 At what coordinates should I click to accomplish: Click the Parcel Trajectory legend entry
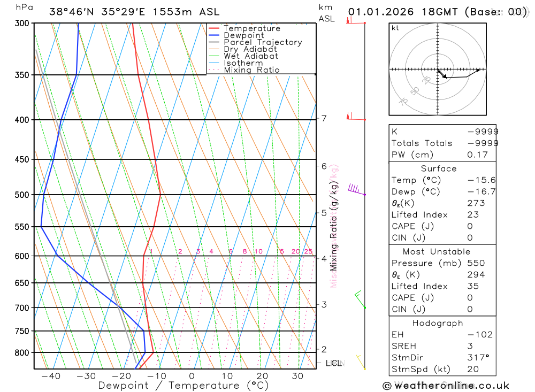click(255, 42)
